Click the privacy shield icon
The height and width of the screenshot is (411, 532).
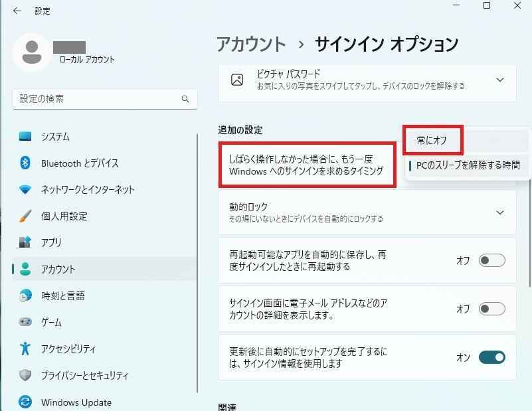click(25, 375)
